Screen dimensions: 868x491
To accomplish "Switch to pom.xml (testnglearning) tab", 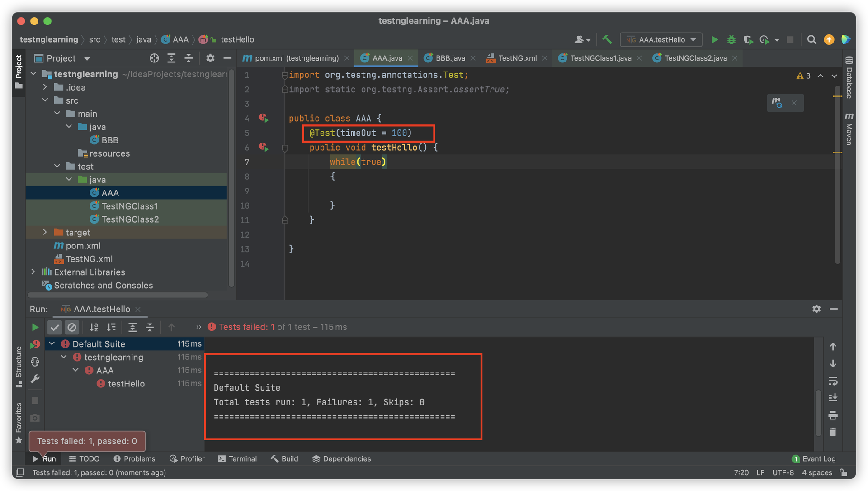I will pyautogui.click(x=296, y=58).
